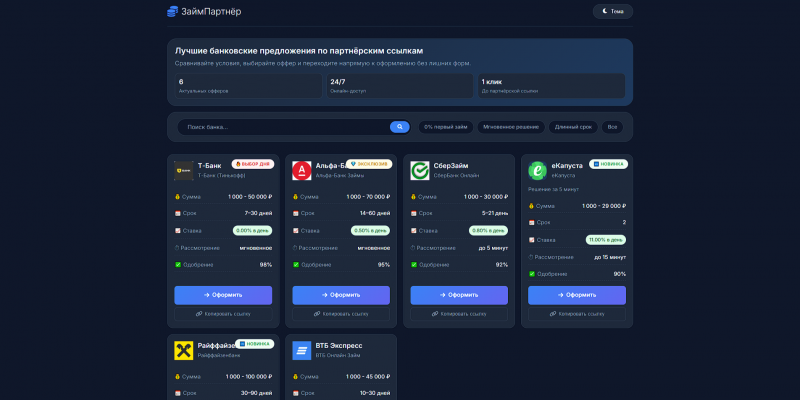This screenshot has height=400, width=800.
Task: Click the red Альфа-Банк logo
Action: (302, 171)
